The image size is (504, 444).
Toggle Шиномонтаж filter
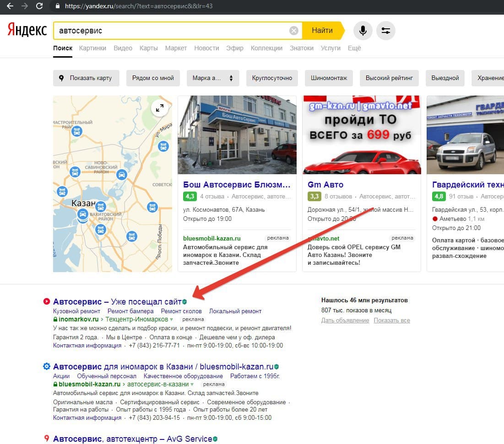(329, 78)
